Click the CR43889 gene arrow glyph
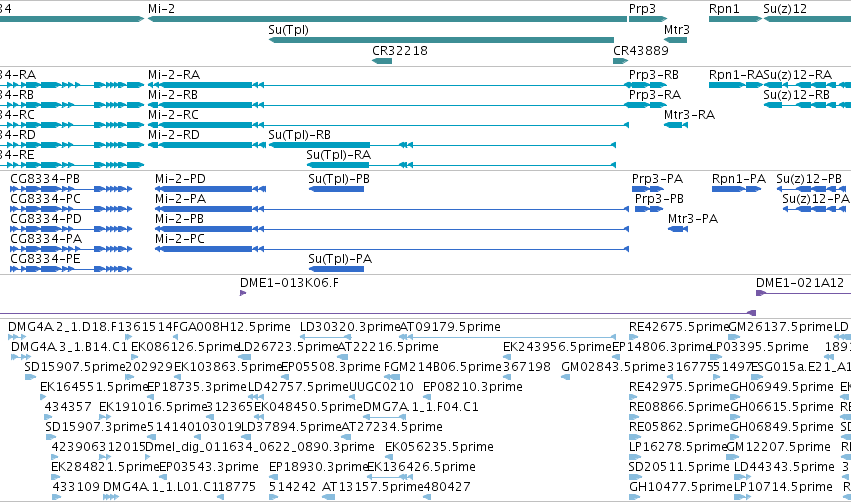 click(620, 61)
